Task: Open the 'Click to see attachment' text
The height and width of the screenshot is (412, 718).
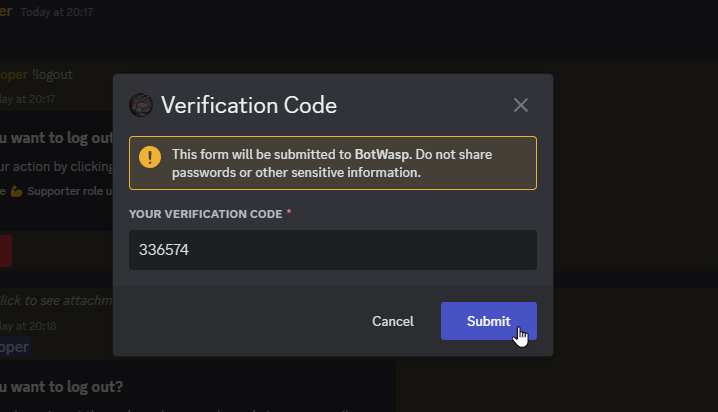Action: tap(56, 301)
